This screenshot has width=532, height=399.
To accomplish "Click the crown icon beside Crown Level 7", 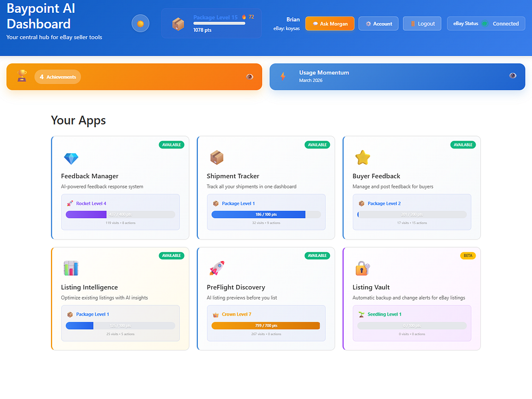I will pyautogui.click(x=215, y=315).
